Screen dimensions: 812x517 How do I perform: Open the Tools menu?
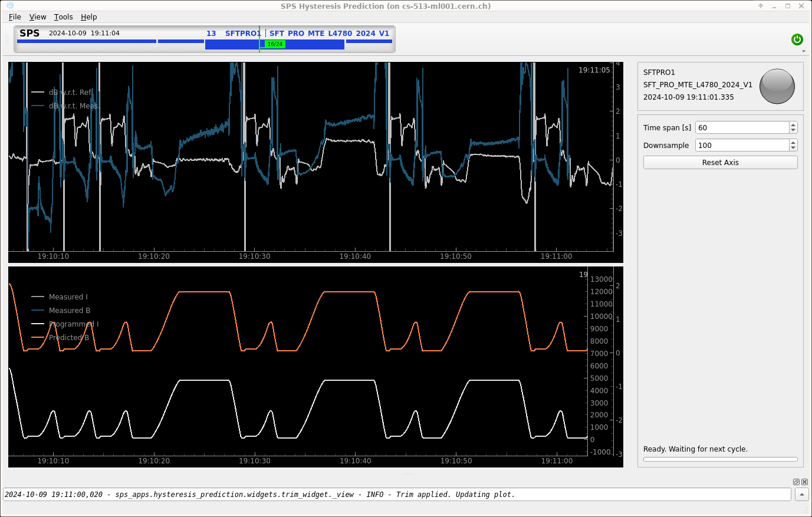pos(63,17)
